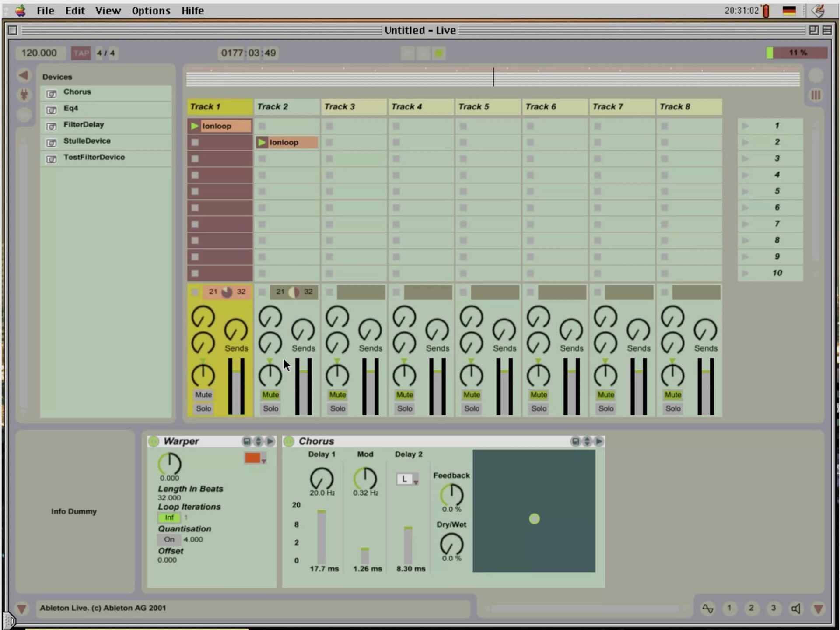This screenshot has width=840, height=630.
Task: Click the On button under Quantisation
Action: point(169,539)
